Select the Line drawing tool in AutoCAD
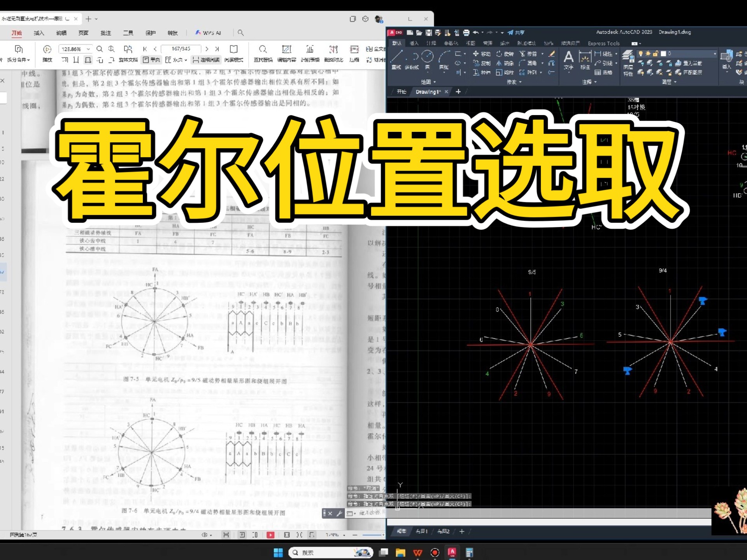Image resolution: width=747 pixels, height=560 pixels. [396, 57]
